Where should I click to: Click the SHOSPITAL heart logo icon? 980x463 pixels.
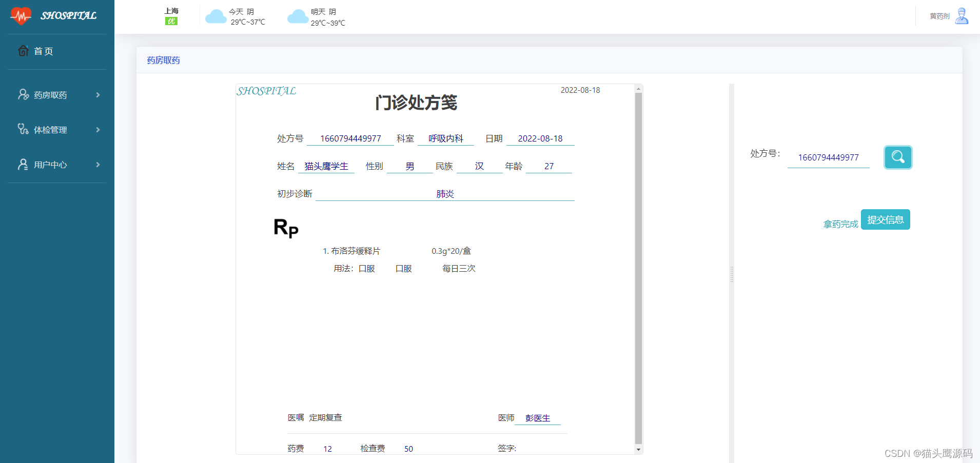point(21,16)
